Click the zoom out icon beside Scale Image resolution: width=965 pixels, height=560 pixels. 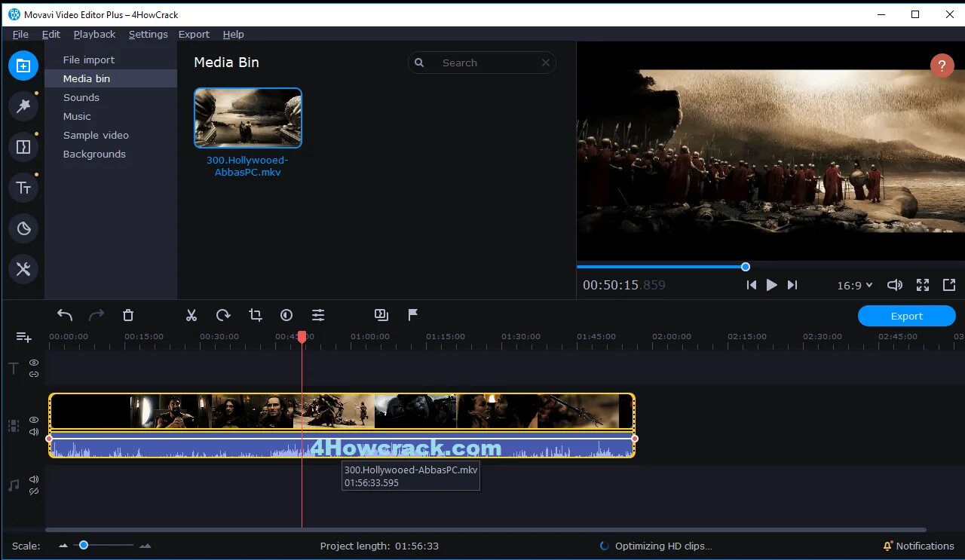click(x=63, y=546)
